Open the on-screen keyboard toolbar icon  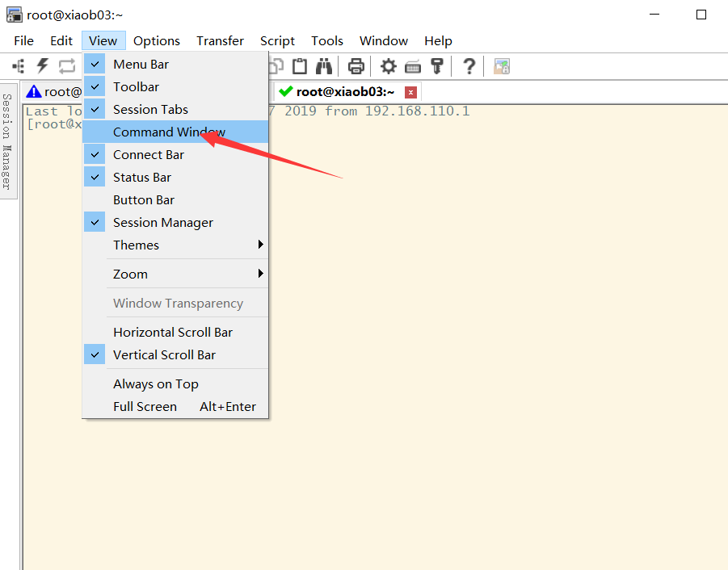(412, 66)
